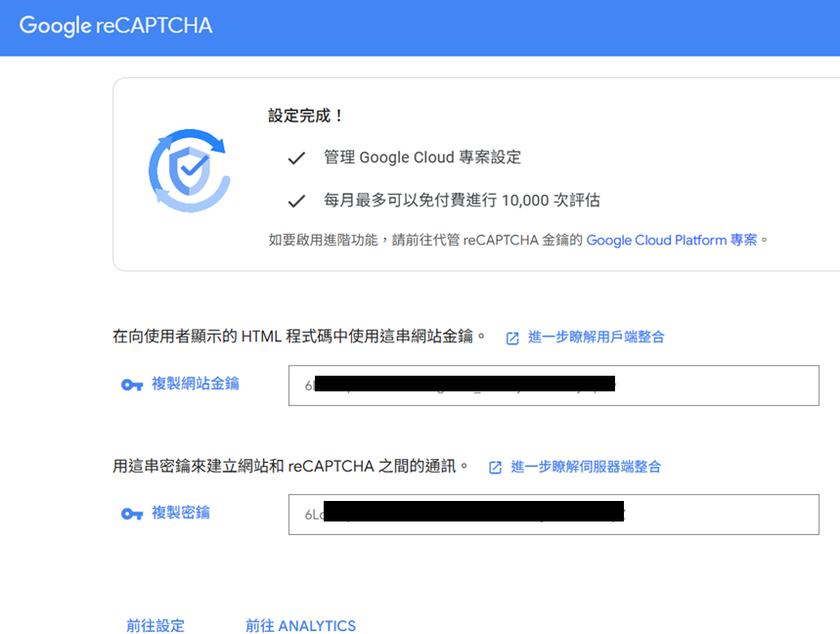Click the Google reCAPTCHA logo in header
Viewport: 840px width, 634px height.
115,26
